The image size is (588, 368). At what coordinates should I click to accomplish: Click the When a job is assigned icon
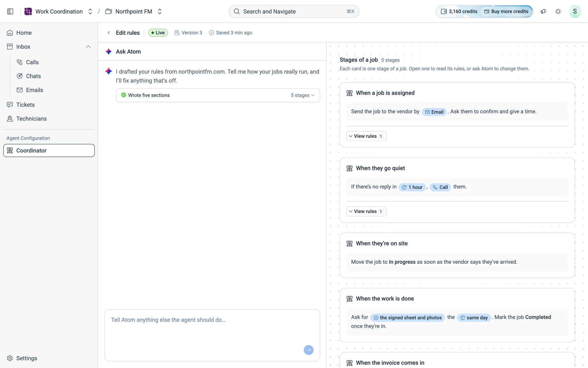(349, 93)
